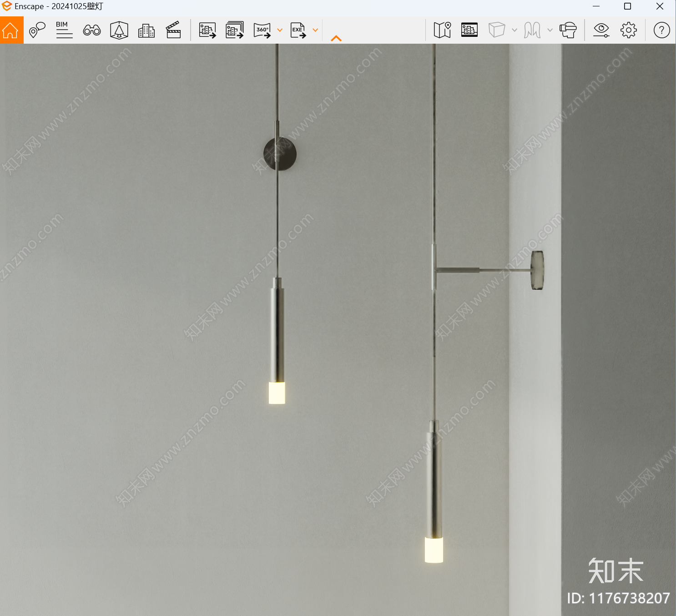Expand the cube view mode dropdown

click(515, 30)
